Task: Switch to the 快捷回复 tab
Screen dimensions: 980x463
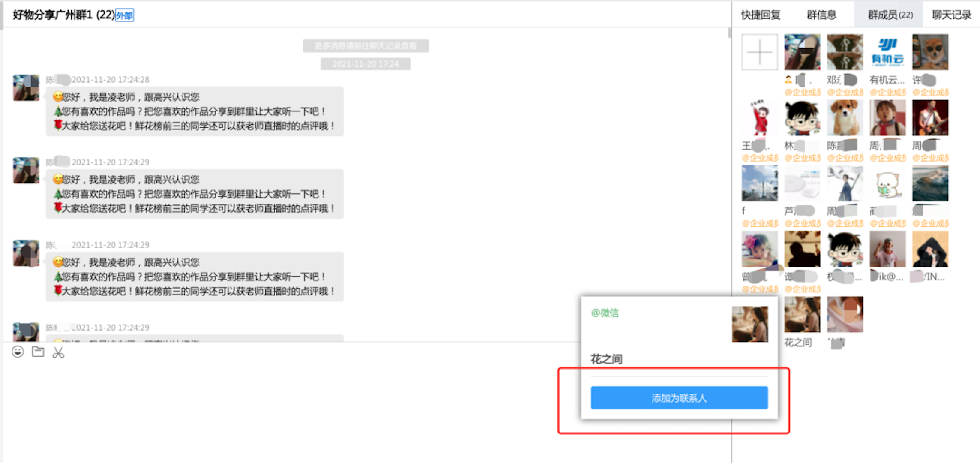Action: [x=761, y=14]
